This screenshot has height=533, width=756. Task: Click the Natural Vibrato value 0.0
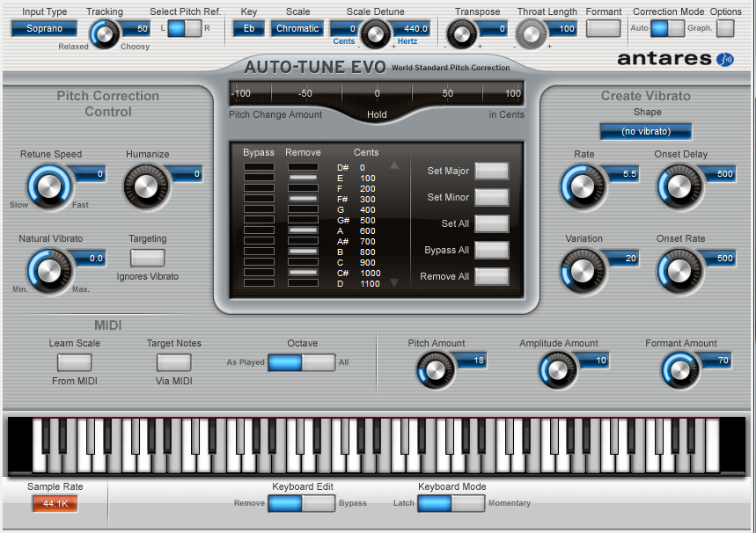[x=90, y=259]
